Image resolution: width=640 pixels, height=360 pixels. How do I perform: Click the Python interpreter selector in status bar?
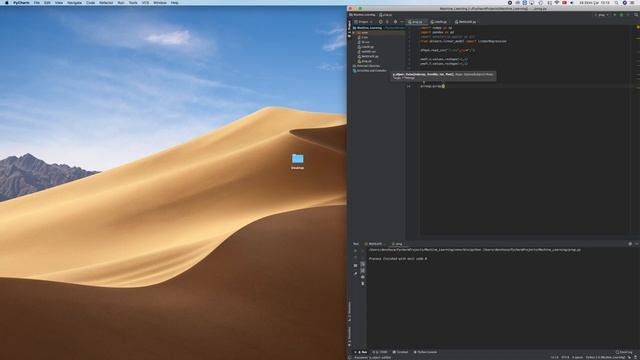click(605, 357)
